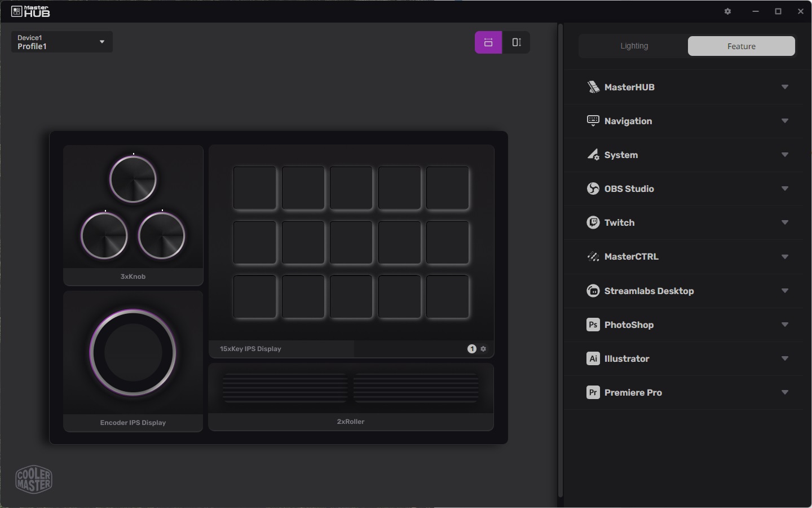812x508 pixels.
Task: Select last key in bottom row of keypad
Action: click(x=448, y=297)
